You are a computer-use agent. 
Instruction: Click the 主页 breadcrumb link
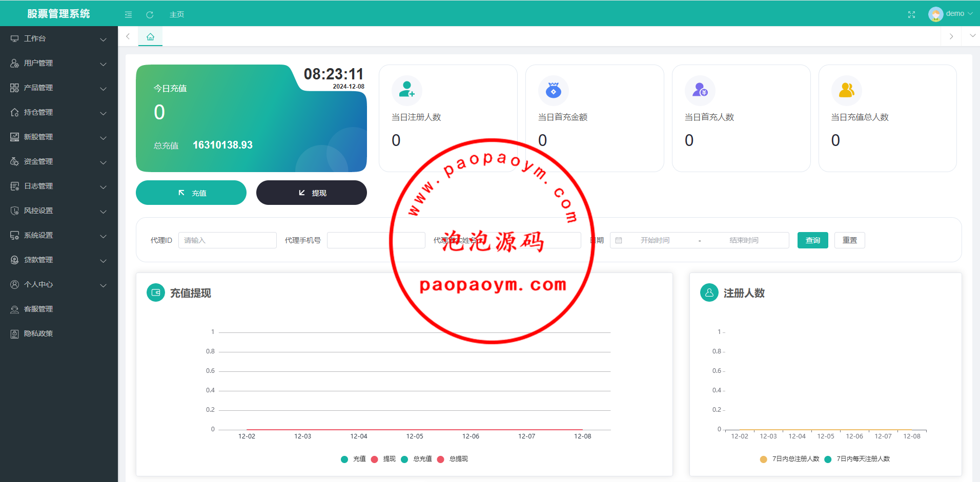(177, 14)
